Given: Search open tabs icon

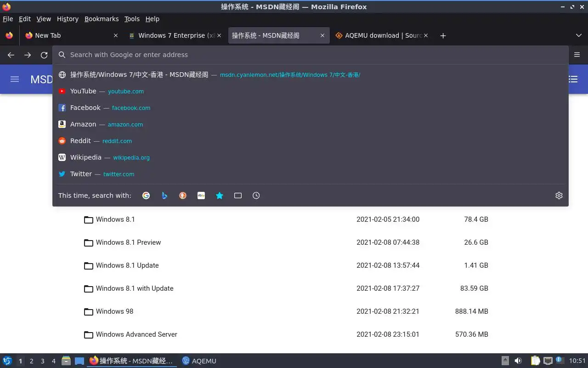Looking at the screenshot, I should tap(238, 195).
